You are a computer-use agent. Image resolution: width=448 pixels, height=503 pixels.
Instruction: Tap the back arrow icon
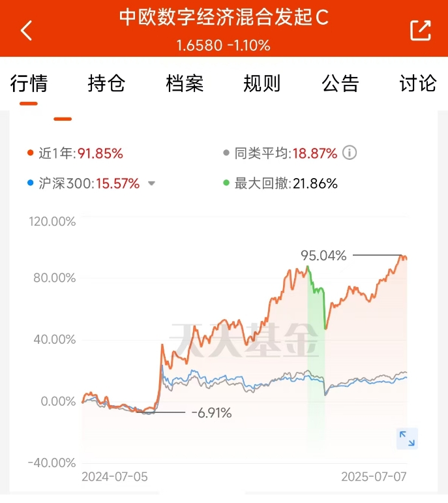pos(27,31)
